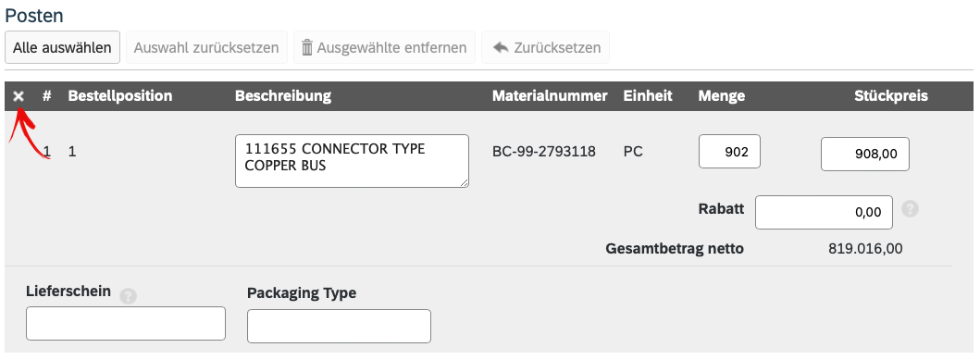Open the help icon beside Lieferschein
The image size is (980, 360).
pyautogui.click(x=128, y=296)
